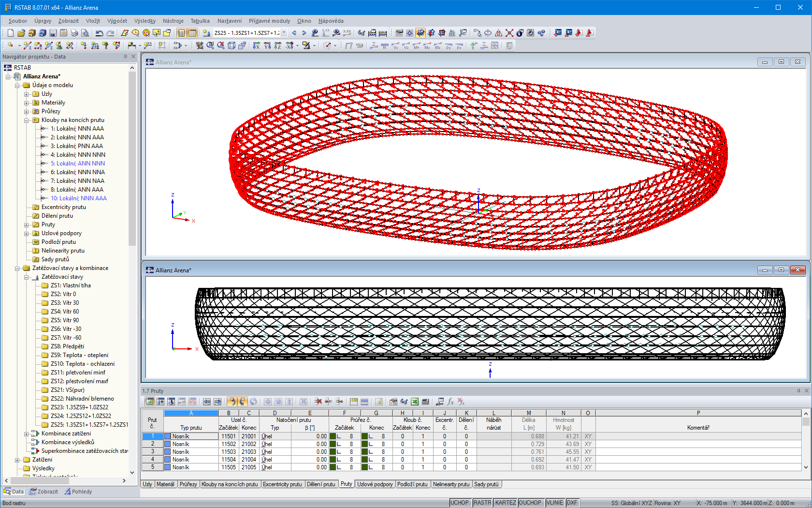Toggle the Jump to member start arrow icon

point(207,402)
